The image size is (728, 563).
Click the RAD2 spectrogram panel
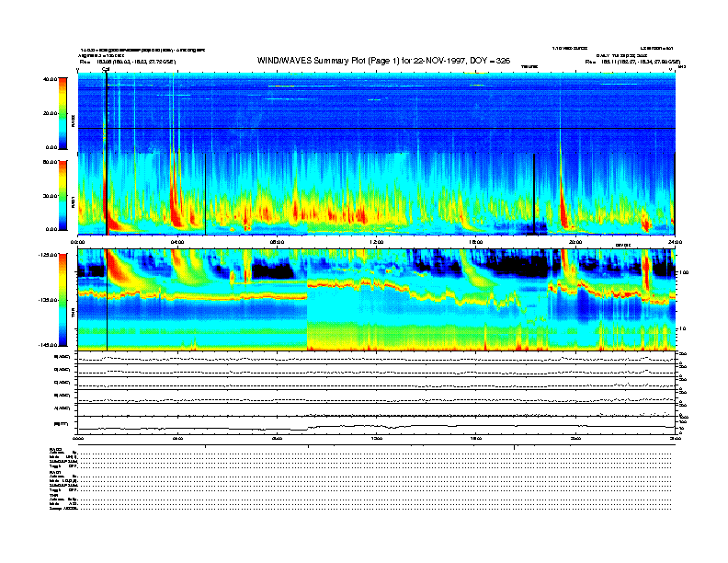(377, 112)
